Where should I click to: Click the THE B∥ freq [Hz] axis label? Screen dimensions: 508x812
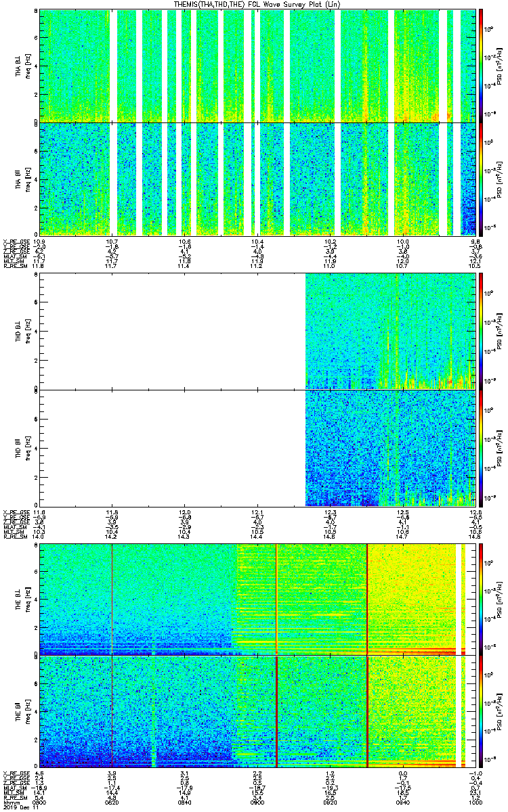28,712
